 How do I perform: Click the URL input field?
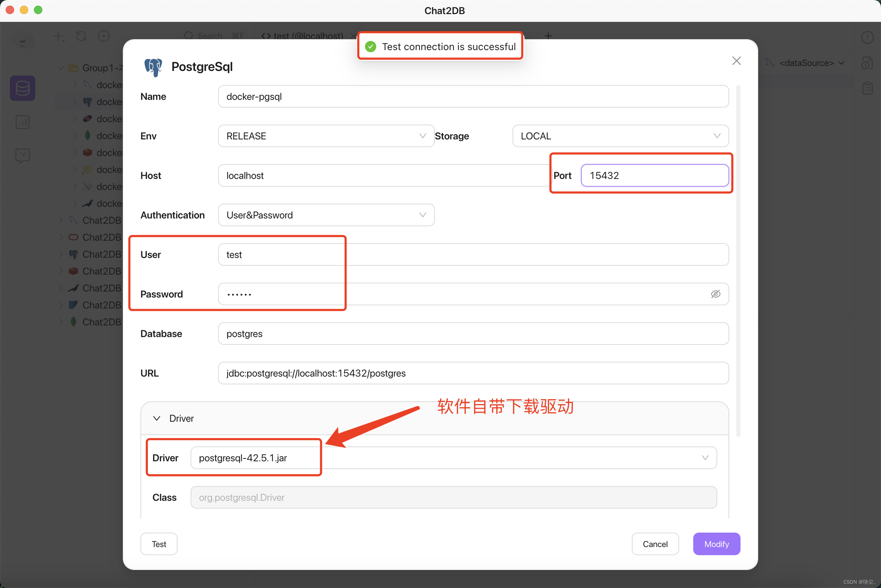pos(473,373)
